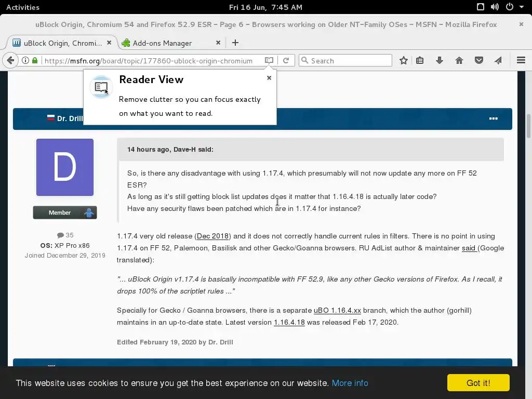Follow the 'said' link
532x399 pixels.
[469, 248]
